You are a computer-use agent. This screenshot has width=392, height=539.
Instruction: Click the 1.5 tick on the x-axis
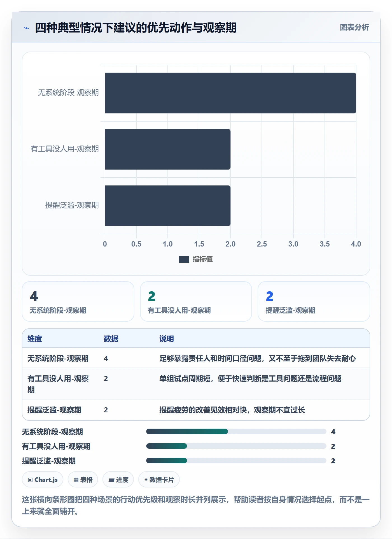click(199, 244)
